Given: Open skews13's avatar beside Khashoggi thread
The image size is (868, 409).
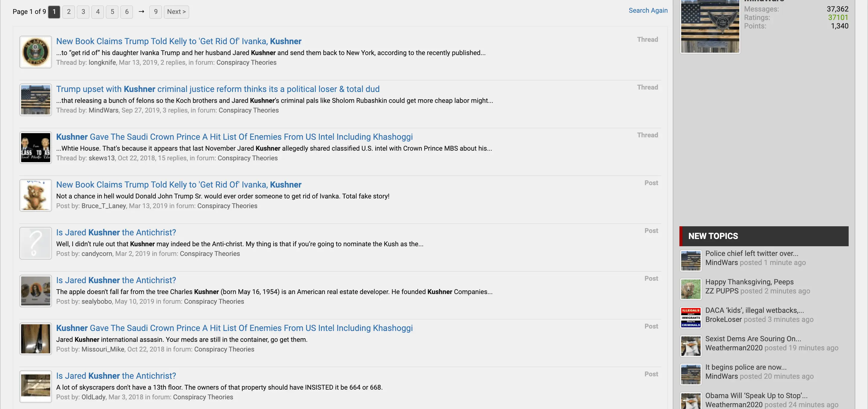Looking at the screenshot, I should (35, 147).
